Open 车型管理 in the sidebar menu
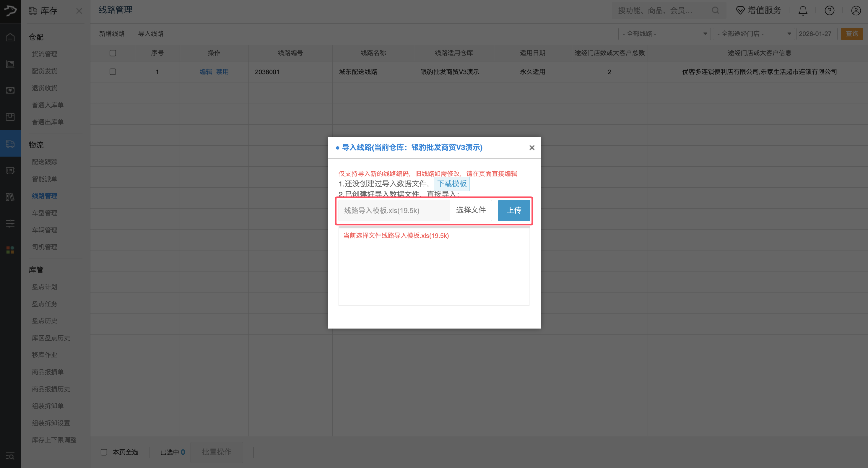 (x=45, y=213)
